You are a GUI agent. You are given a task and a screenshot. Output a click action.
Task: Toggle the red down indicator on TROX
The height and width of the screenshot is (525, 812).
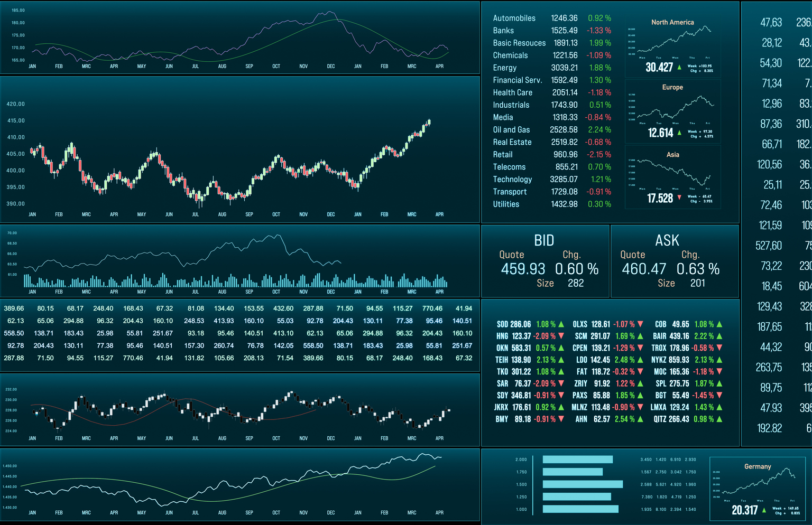[718, 348]
